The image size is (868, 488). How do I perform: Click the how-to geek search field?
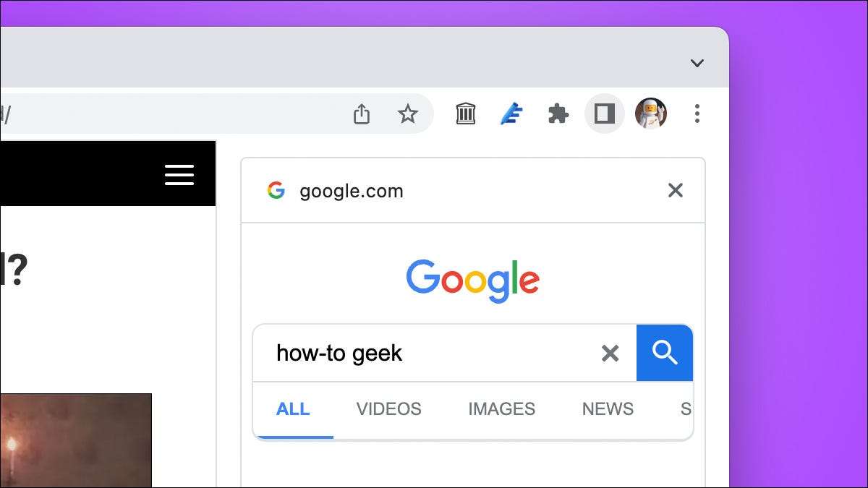click(x=427, y=353)
